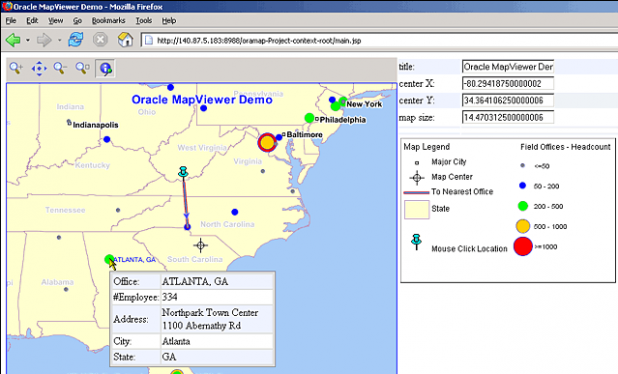Click the page icon in address bar
The image size is (618, 374).
[149, 40]
